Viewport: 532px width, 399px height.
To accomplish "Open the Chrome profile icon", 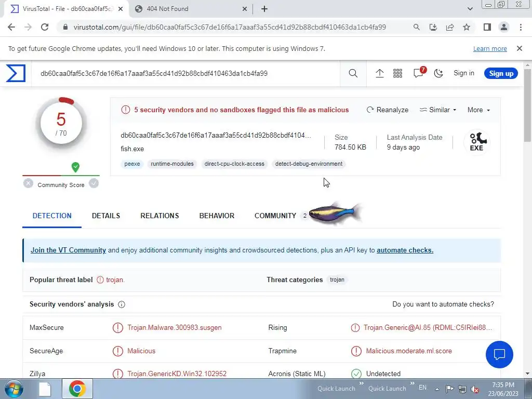I will [504, 27].
